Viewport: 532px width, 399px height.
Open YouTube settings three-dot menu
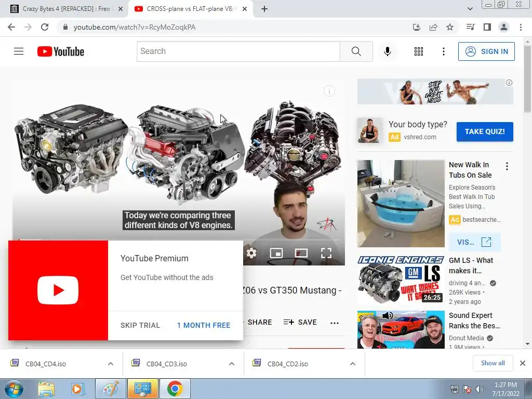point(444,51)
